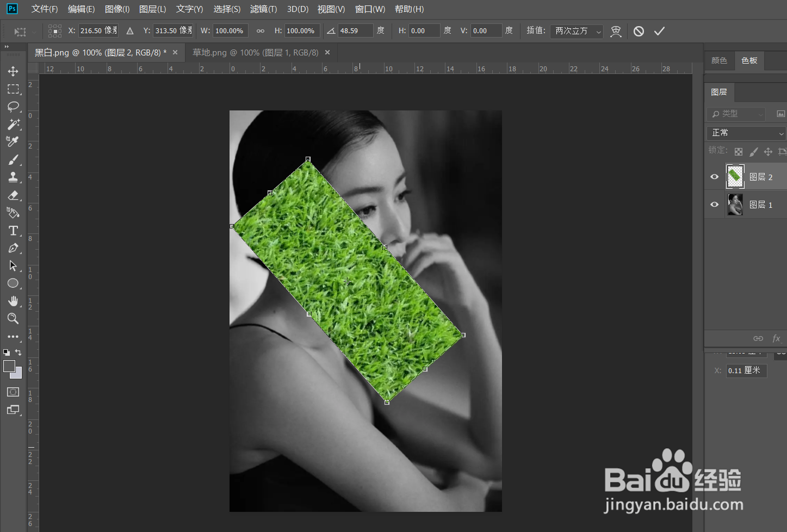The image size is (787, 532).
Task: Open the 滤镜 menu
Action: (x=264, y=9)
